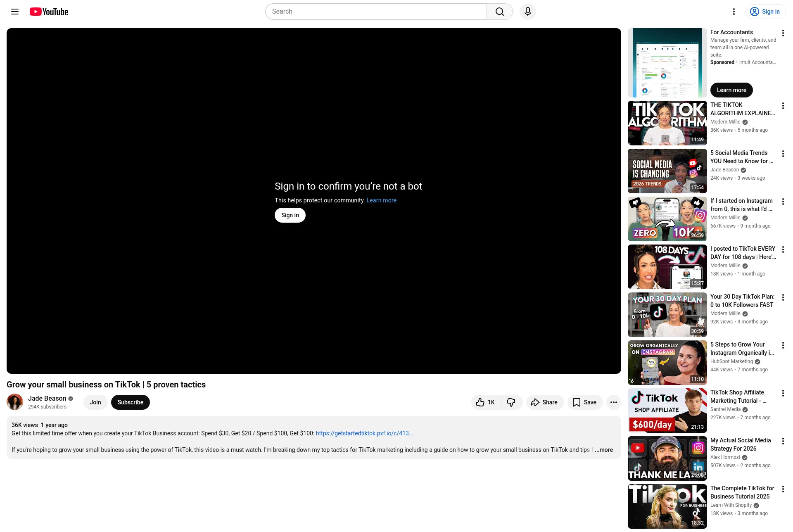Screen dimensions: 793x532
Task: Open 'THE TIKTOK ALGORITHM EXPLAINE...' title
Action: [743, 109]
